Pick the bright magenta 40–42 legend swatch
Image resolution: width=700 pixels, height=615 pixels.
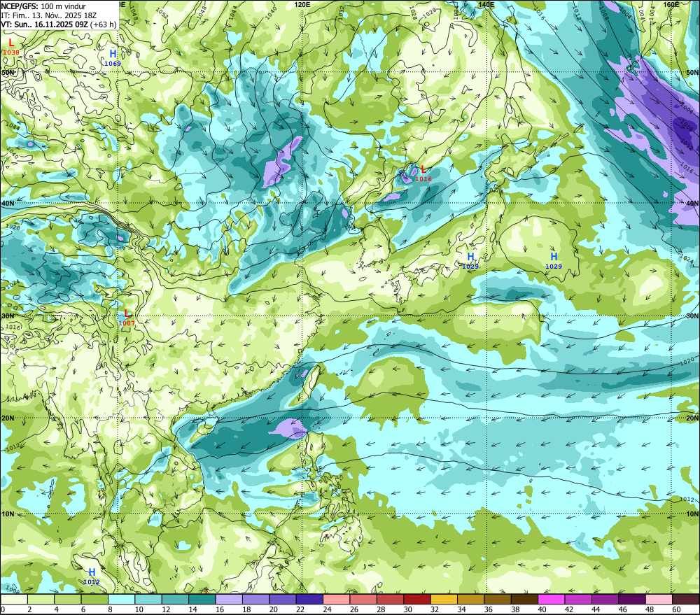[x=552, y=600]
